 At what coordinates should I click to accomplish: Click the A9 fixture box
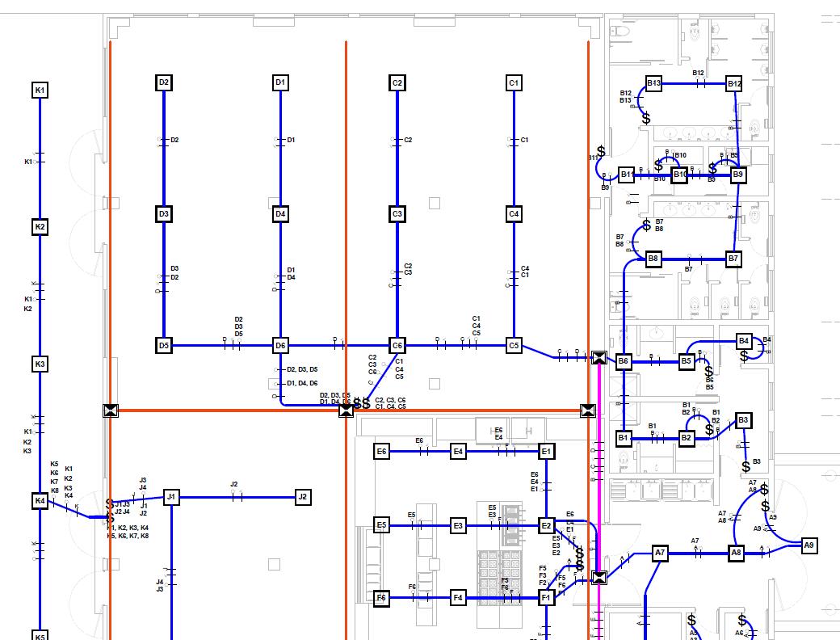pos(809,545)
